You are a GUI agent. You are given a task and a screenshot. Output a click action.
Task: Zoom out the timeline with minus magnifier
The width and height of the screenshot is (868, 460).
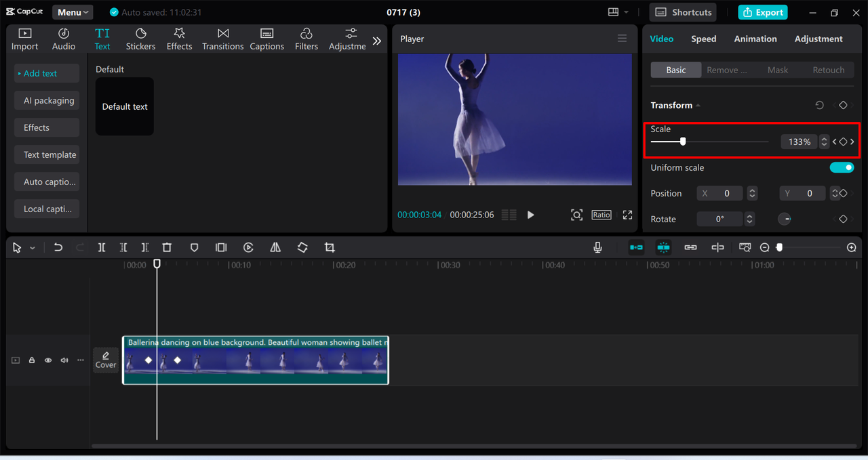click(x=764, y=248)
